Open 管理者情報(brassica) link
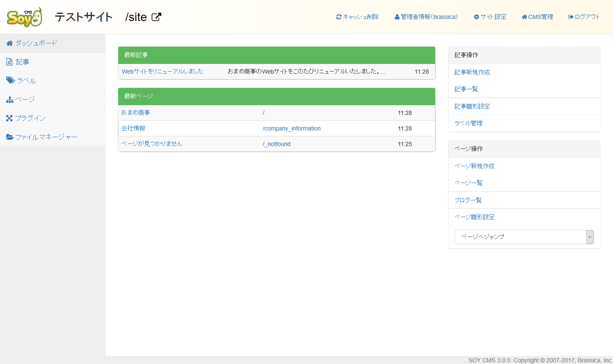The image size is (613, 364). [426, 17]
